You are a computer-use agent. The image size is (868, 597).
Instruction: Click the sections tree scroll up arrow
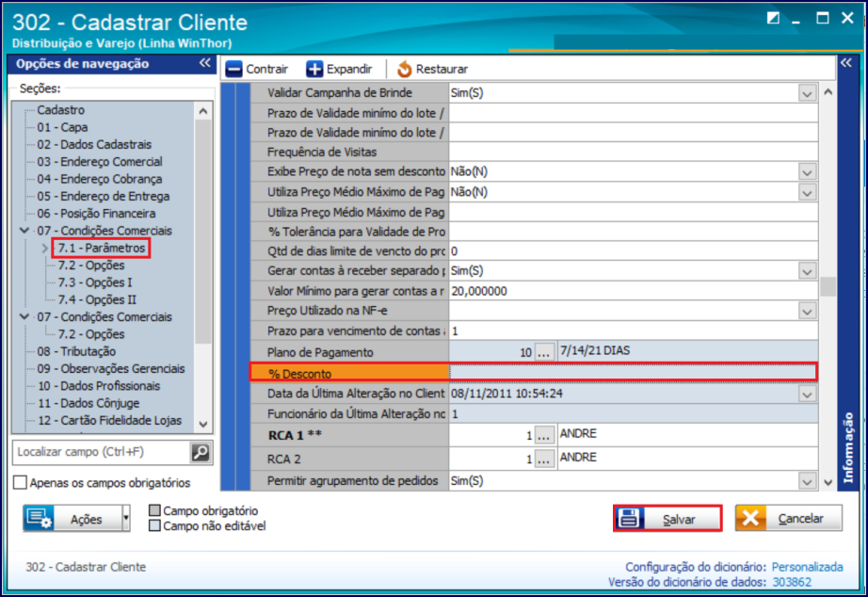tap(203, 111)
